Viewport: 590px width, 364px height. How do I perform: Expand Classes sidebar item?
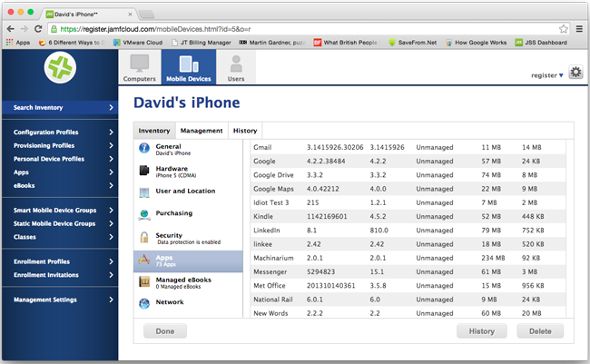click(60, 237)
